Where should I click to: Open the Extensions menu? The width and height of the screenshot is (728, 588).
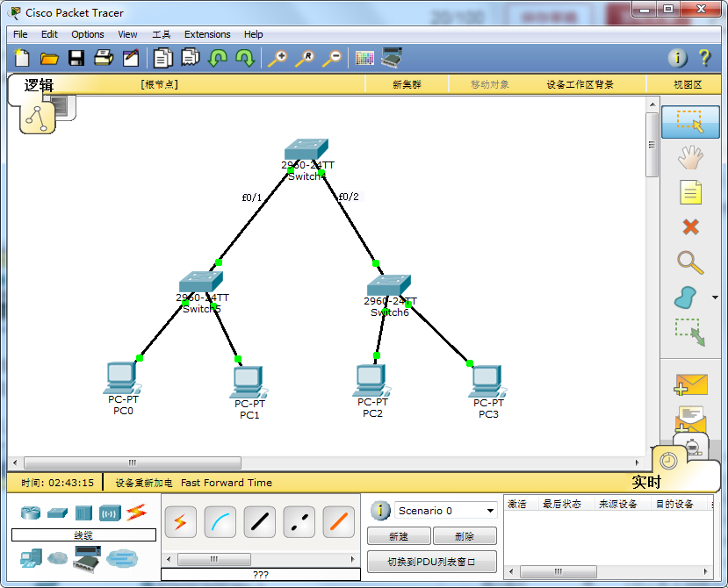pos(207,34)
